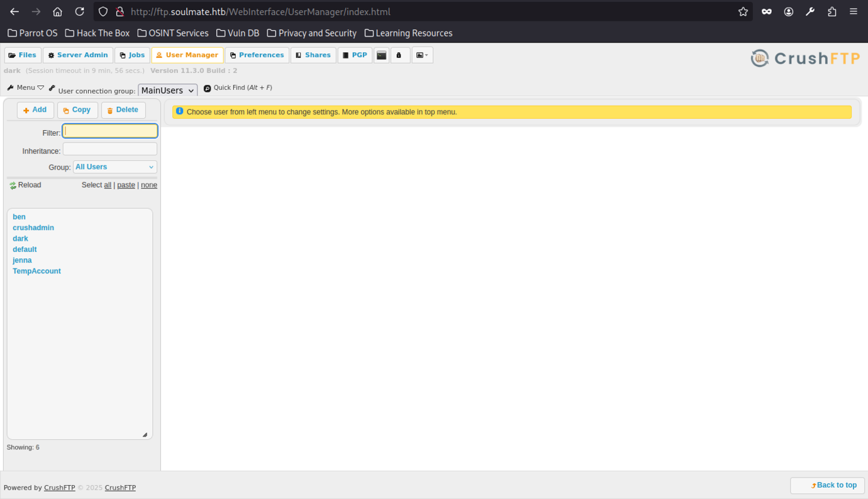Expand the User connection group dropdown
868x499 pixels.
pyautogui.click(x=167, y=90)
